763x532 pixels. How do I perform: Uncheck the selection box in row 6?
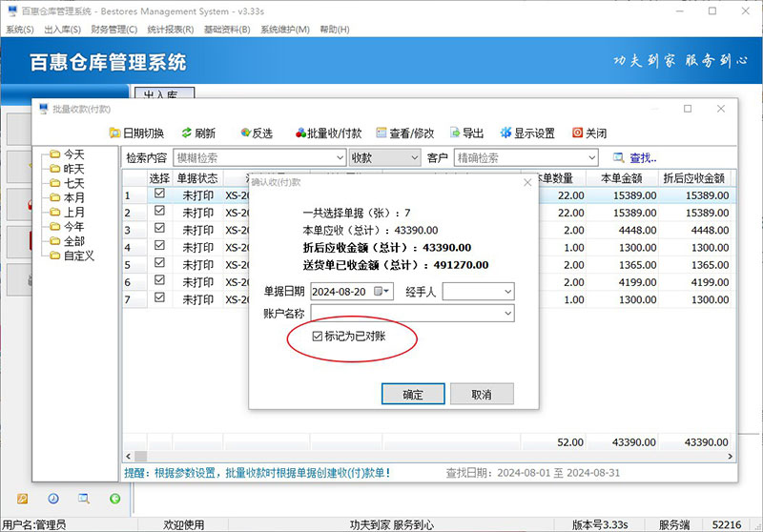pyautogui.click(x=159, y=279)
